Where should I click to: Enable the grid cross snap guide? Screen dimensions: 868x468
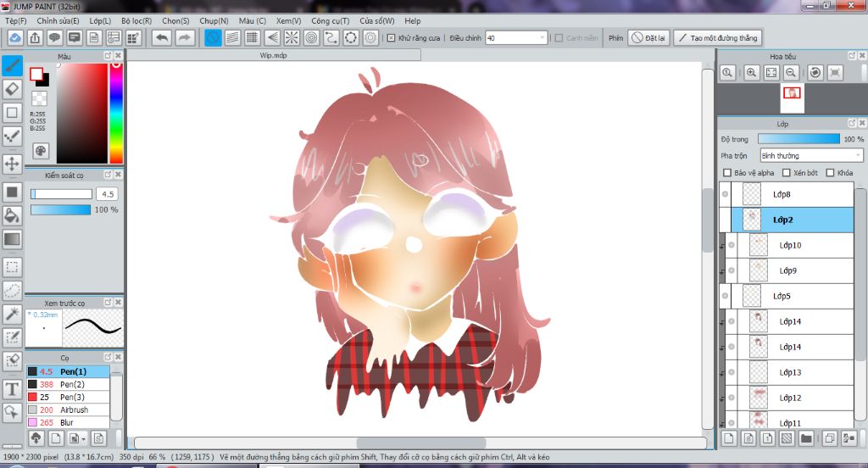tap(252, 37)
